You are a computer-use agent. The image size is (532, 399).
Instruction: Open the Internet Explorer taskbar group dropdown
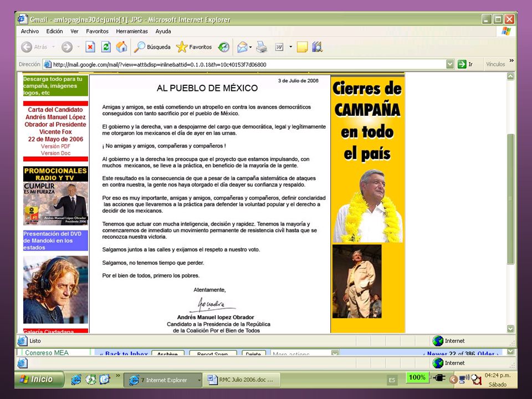point(199,380)
